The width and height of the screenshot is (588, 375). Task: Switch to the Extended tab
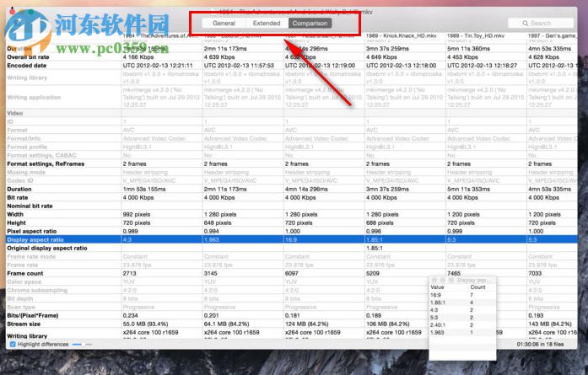coord(267,24)
